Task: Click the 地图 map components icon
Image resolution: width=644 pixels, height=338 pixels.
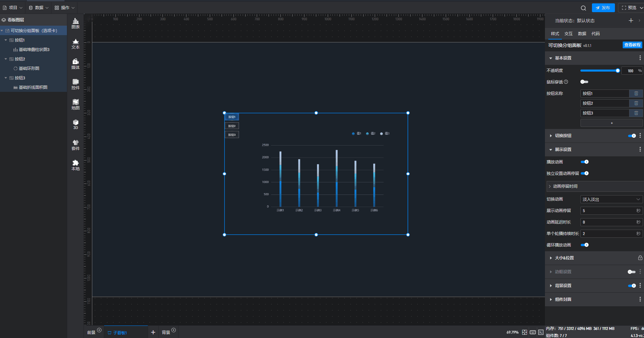Action: 75,104
